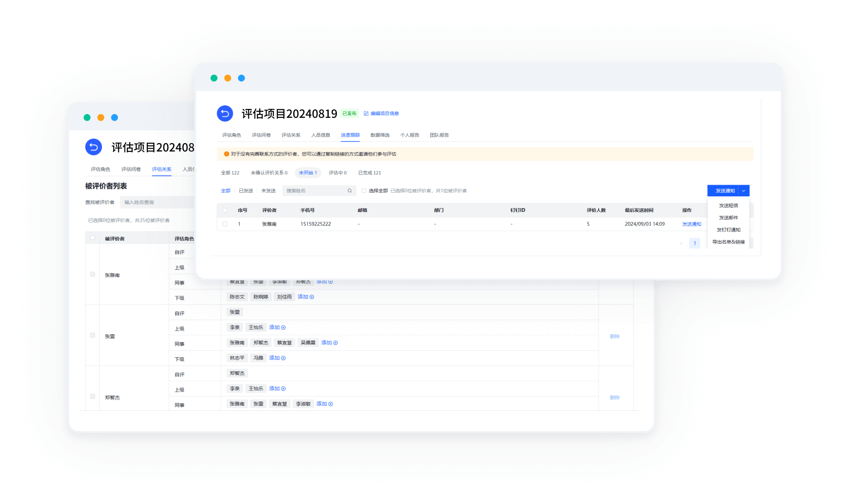This screenshot has height=504, width=849.
Task: Open 评估关系 tab in front window
Action: pos(291,135)
